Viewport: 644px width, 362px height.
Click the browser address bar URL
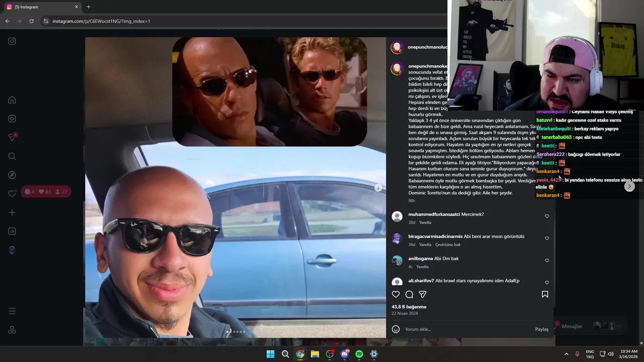101,21
